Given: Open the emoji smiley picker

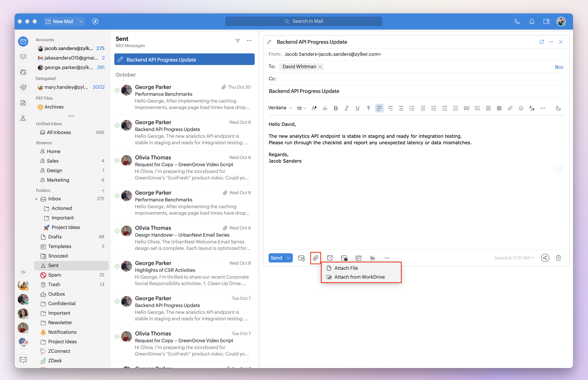Looking at the screenshot, I should click(x=521, y=108).
